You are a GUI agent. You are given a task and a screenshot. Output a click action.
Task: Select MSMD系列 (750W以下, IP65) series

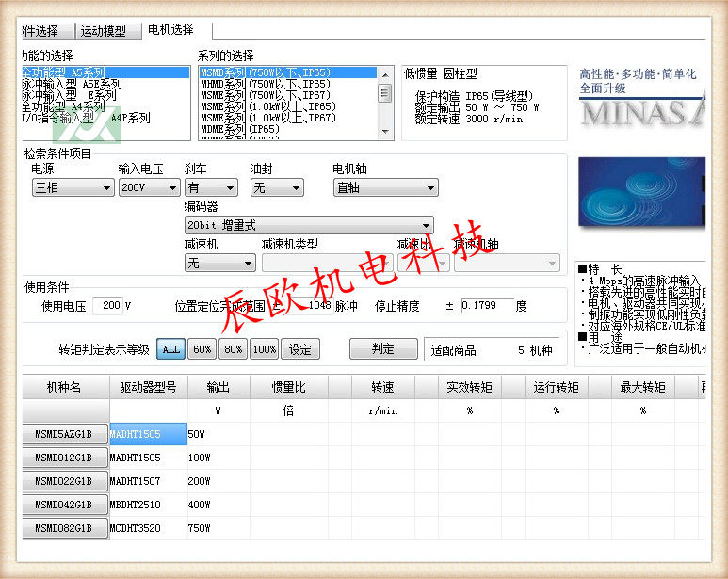(x=288, y=72)
